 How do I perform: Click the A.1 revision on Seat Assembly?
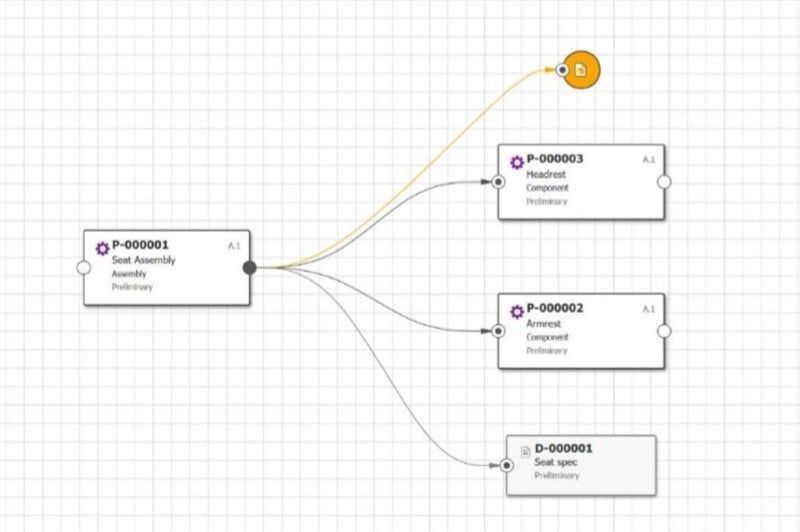pos(234,245)
